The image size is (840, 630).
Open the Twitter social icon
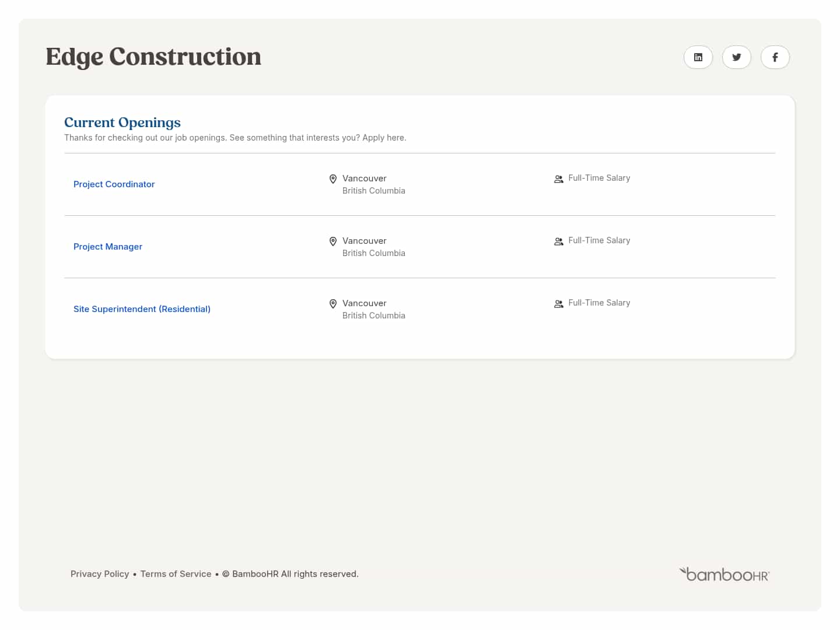tap(737, 57)
